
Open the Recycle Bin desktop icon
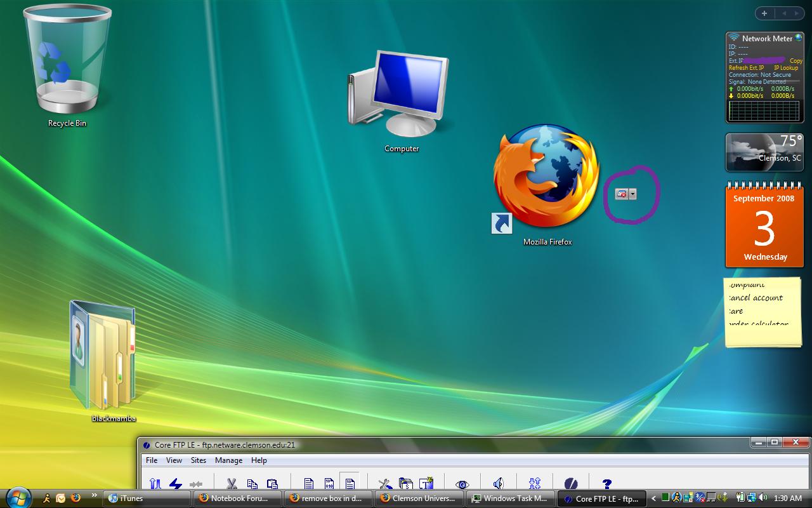pos(67,66)
